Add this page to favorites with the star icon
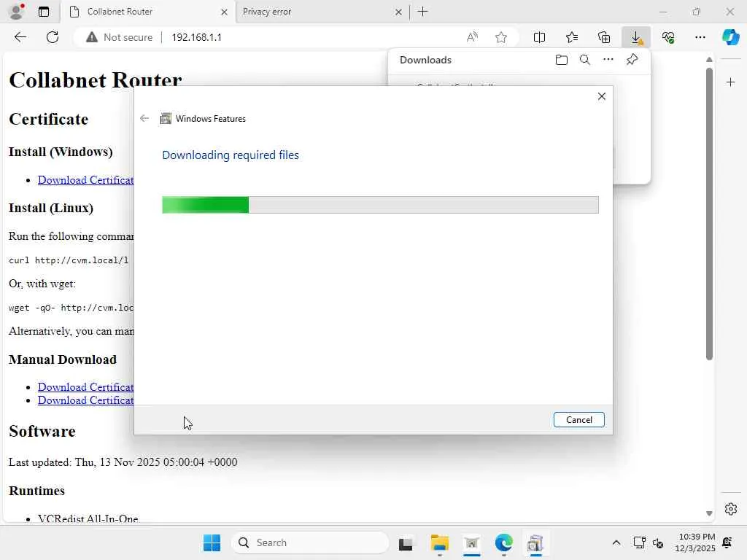This screenshot has height=560, width=747. (500, 37)
